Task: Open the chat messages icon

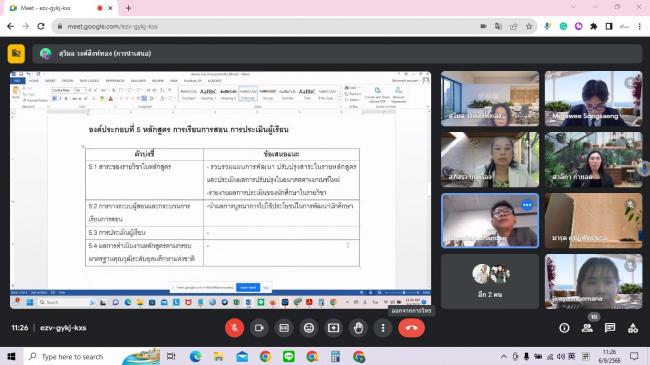Action: point(610,328)
